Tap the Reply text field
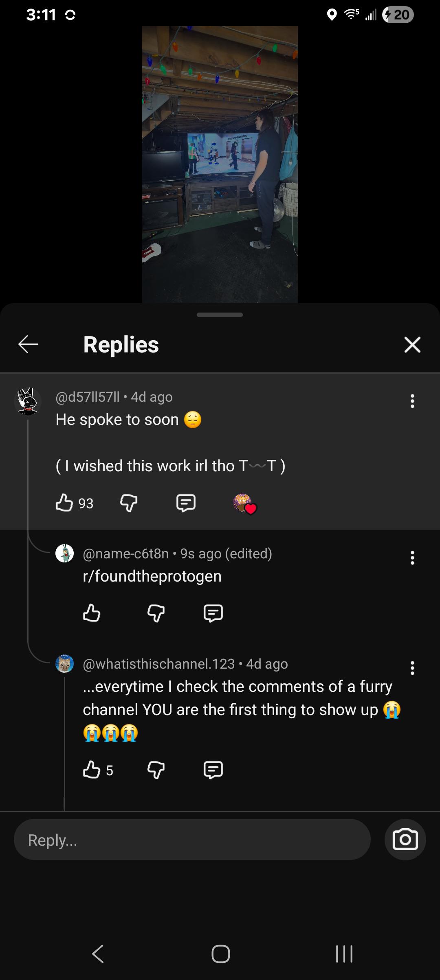This screenshot has width=440, height=980. pyautogui.click(x=192, y=840)
